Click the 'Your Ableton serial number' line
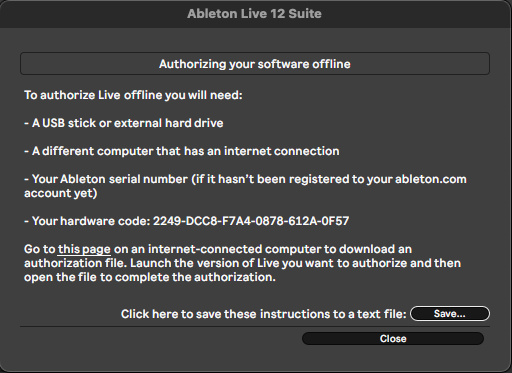Screen dimensions: 512x373 coord(245,186)
